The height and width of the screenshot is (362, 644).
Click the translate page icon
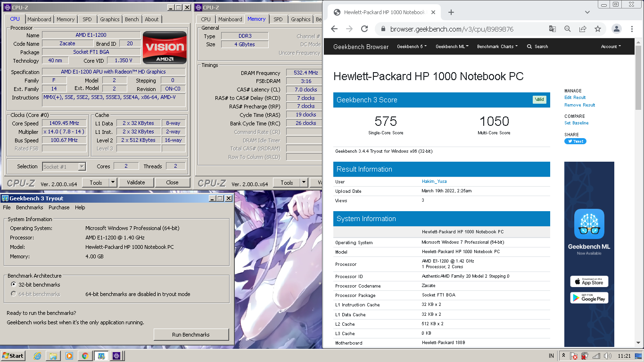[553, 29]
